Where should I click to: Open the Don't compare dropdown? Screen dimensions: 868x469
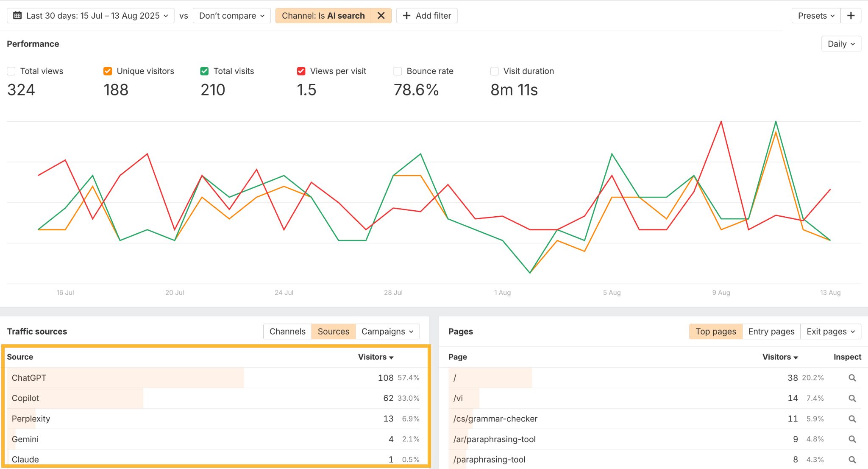[231, 15]
